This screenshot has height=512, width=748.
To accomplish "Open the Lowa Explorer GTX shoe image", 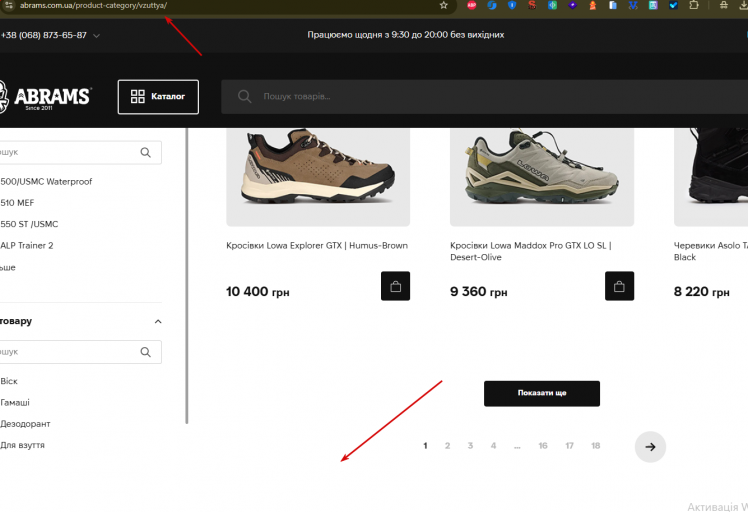I will tap(318, 177).
